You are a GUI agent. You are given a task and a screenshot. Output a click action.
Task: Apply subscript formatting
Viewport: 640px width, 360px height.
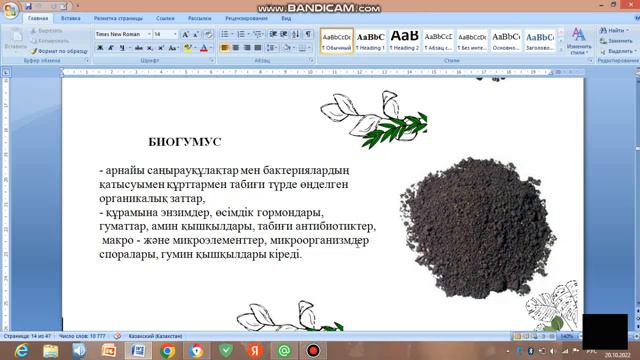click(x=150, y=48)
